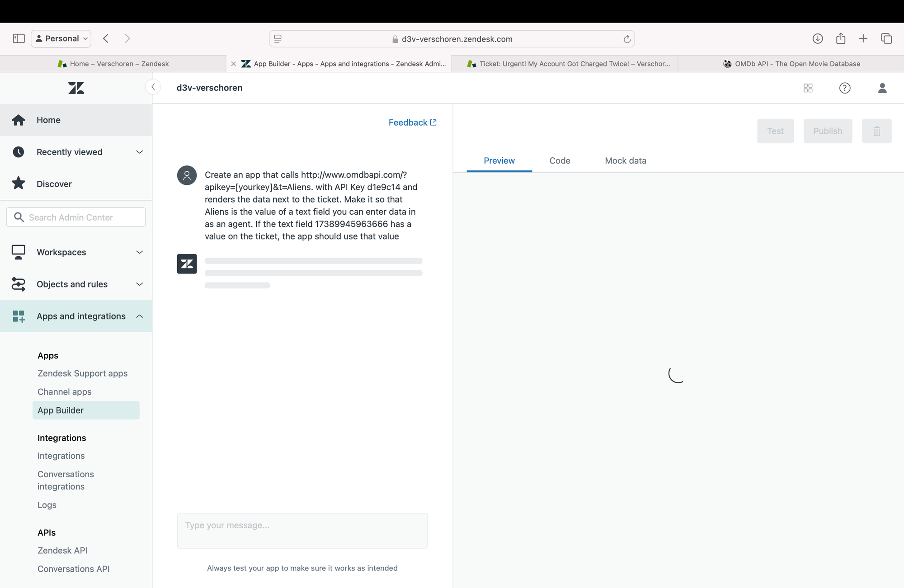Switch to the Code tab

tap(560, 160)
